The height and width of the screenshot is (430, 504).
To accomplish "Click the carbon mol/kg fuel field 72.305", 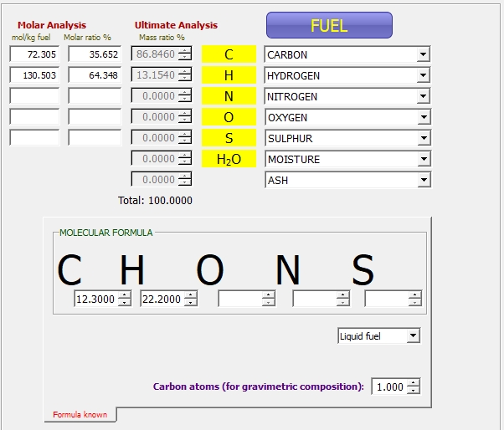I will (x=34, y=55).
